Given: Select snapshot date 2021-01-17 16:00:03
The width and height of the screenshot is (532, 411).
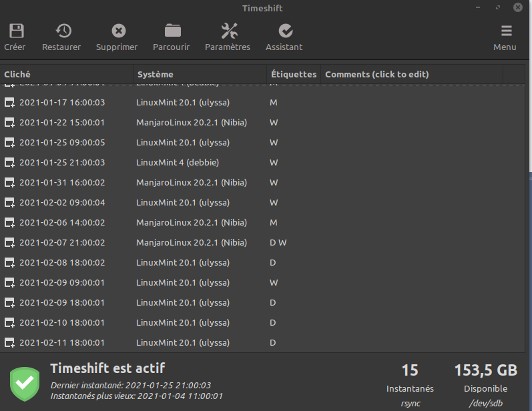Looking at the screenshot, I should coord(62,102).
